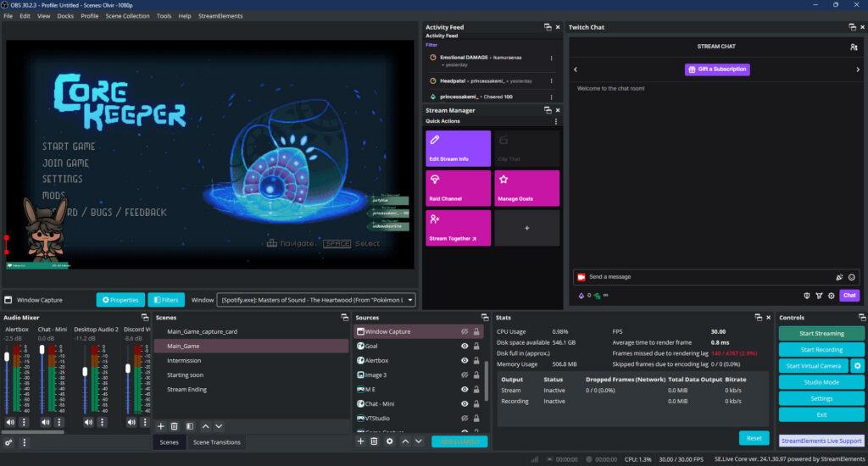
Task: Open Twitch chat settings gear icon
Action: [x=832, y=296]
